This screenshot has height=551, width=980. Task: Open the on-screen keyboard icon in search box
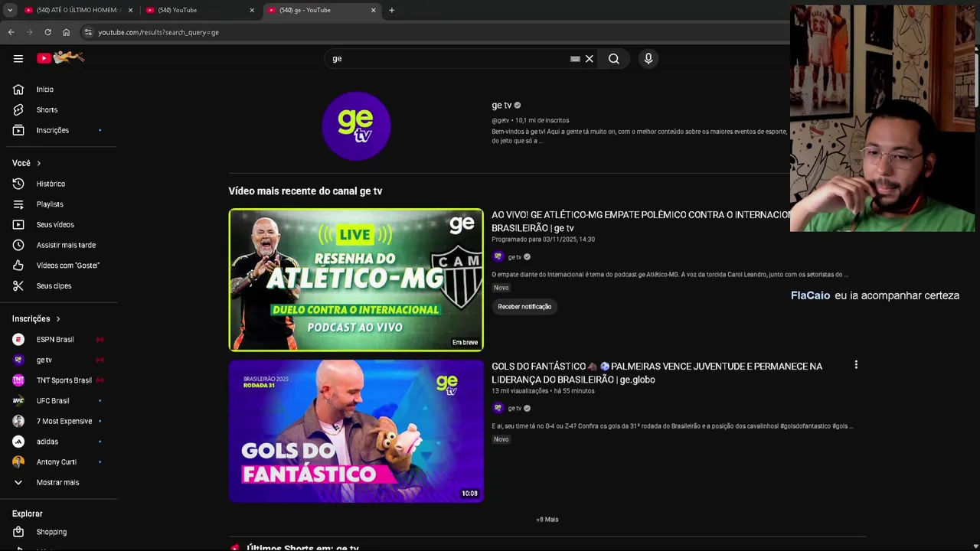[575, 59]
